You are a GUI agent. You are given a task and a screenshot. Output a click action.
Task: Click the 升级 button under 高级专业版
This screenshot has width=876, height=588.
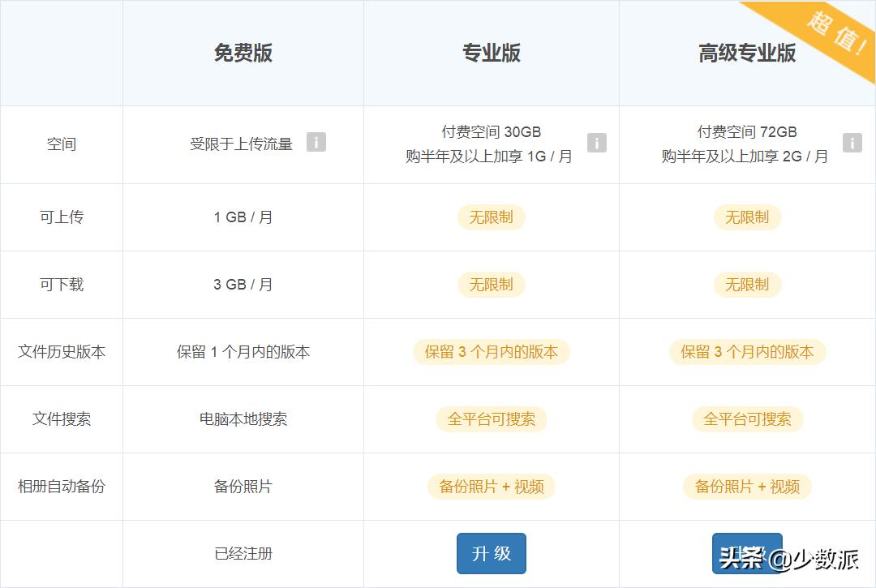tap(747, 553)
